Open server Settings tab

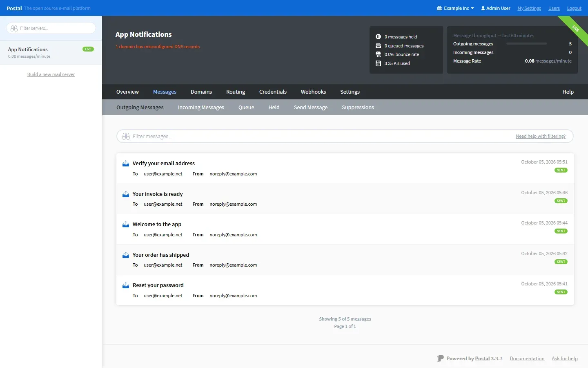click(x=350, y=92)
